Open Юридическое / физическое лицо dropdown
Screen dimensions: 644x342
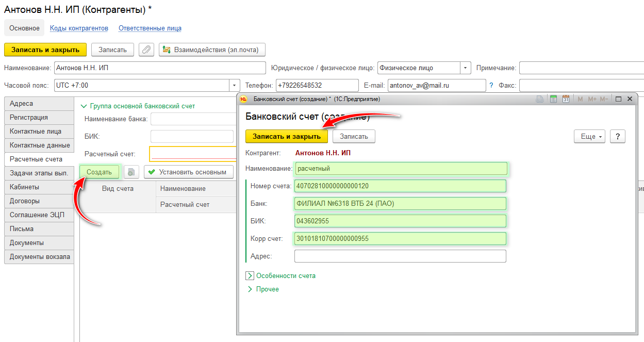[466, 68]
